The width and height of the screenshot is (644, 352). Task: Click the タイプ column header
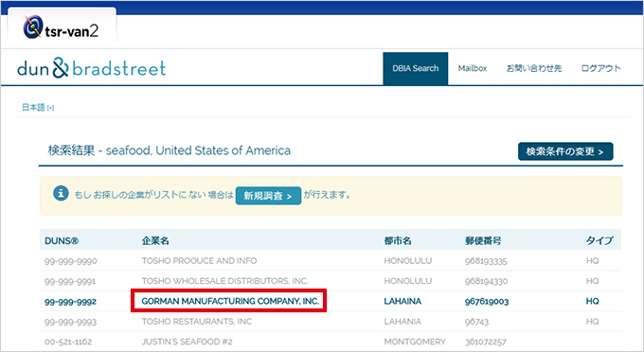[x=599, y=240]
